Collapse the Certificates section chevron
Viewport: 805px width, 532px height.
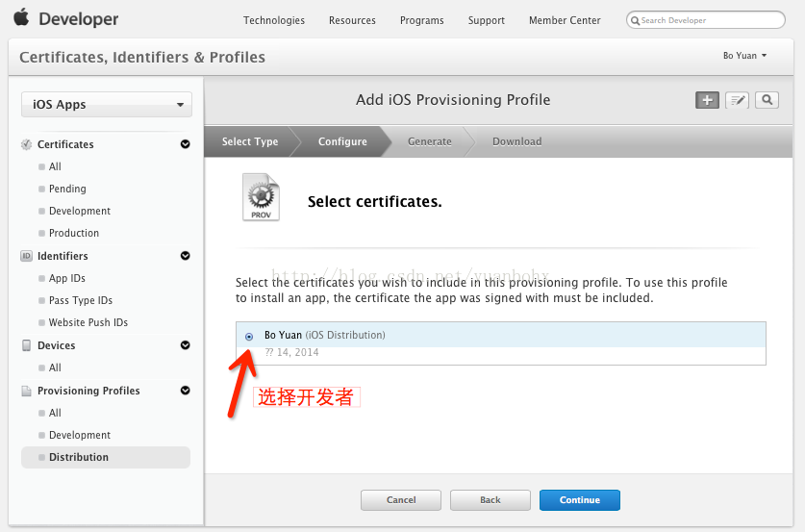coord(185,144)
